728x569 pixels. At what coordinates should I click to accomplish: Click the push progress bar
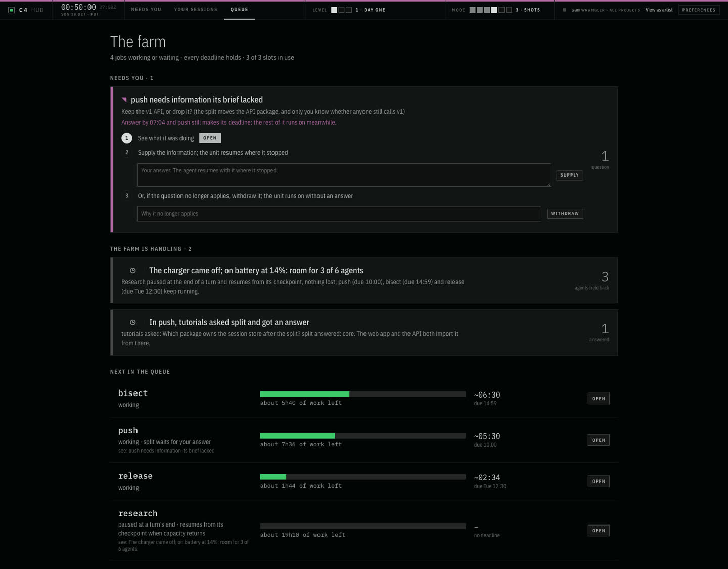[363, 435]
